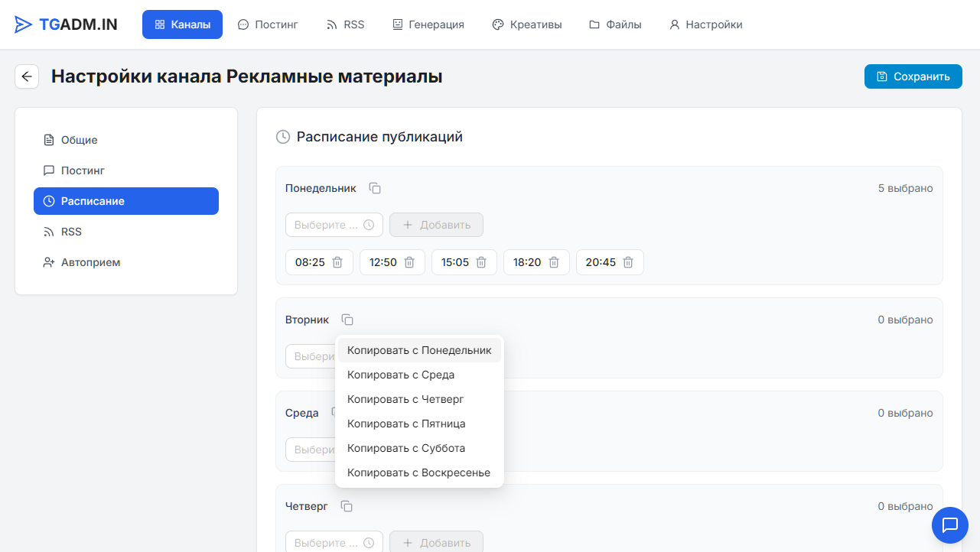Image resolution: width=980 pixels, height=552 pixels.
Task: Open the chat support bubble
Action: point(950,524)
